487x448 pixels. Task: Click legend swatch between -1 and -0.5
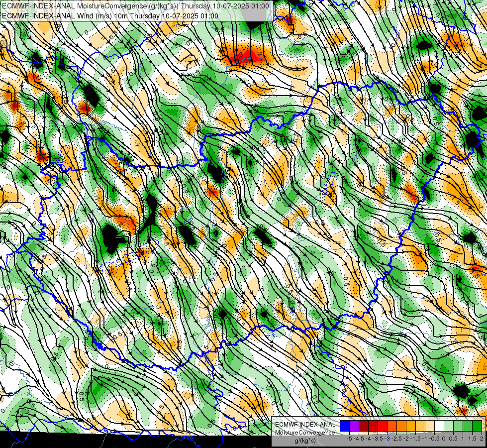pyautogui.click(x=430, y=426)
